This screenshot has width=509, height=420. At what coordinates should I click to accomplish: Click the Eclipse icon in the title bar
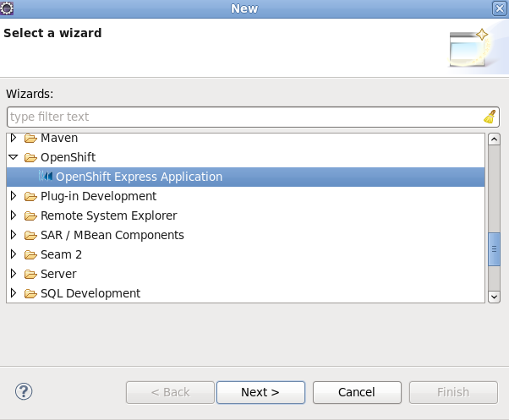coord(7,8)
